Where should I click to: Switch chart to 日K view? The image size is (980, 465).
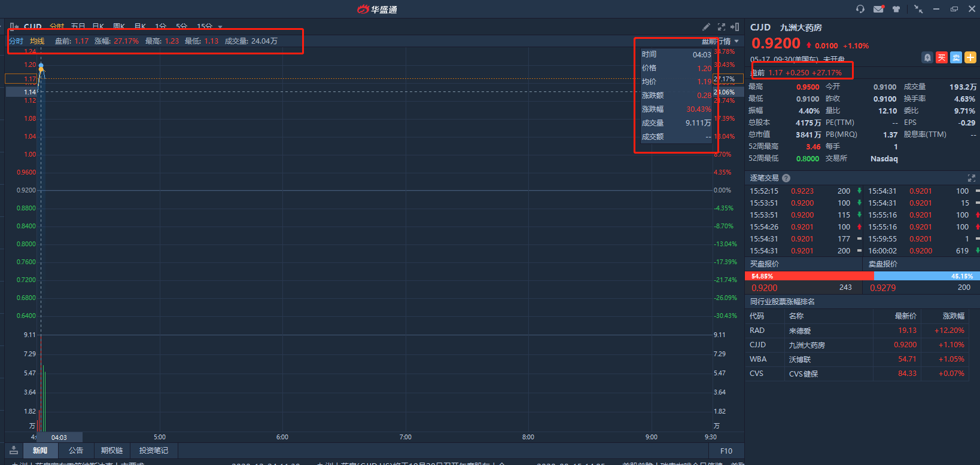pos(99,27)
